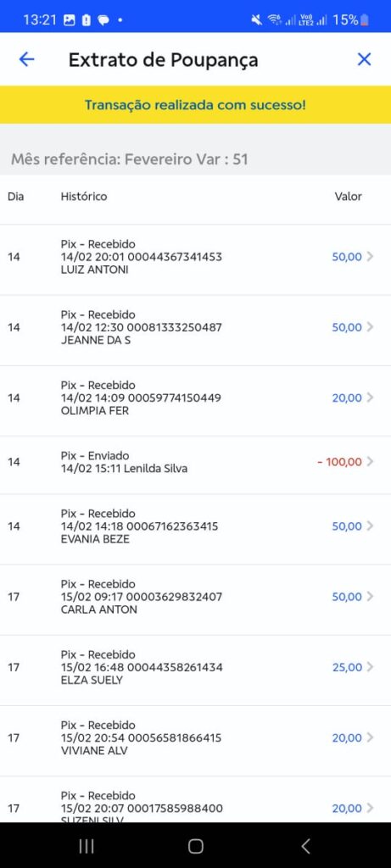Screen dimensions: 391x868
Task: Tap the Android home button icon
Action: pyautogui.click(x=195, y=845)
